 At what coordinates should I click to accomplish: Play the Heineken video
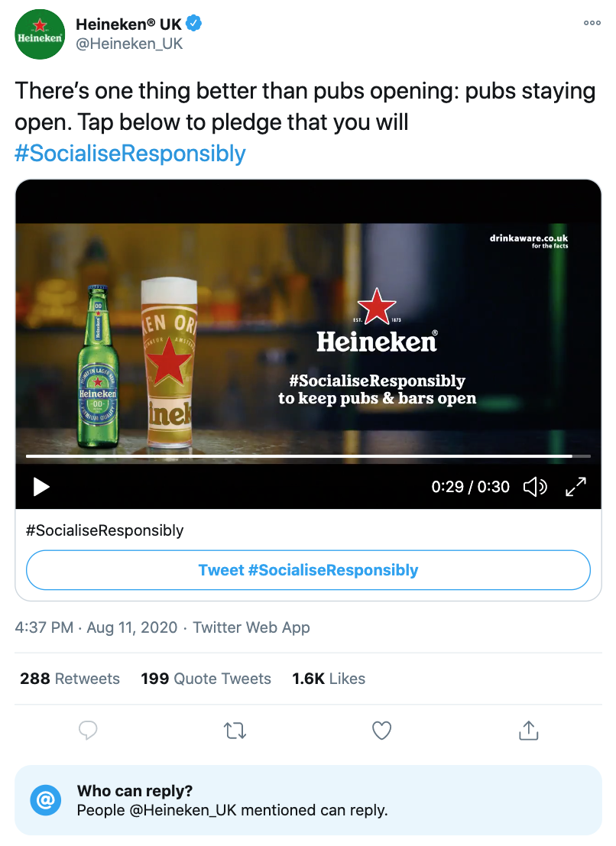click(41, 487)
